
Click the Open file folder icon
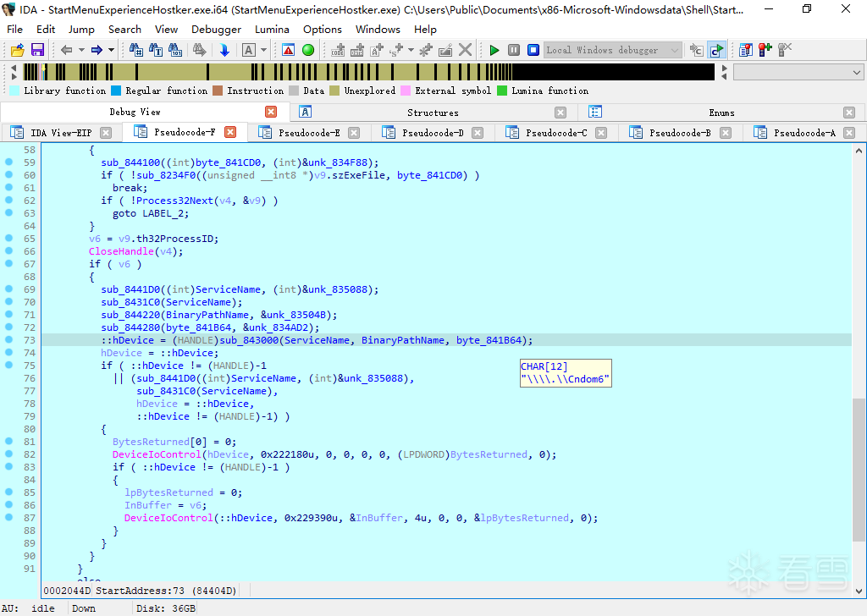point(17,50)
